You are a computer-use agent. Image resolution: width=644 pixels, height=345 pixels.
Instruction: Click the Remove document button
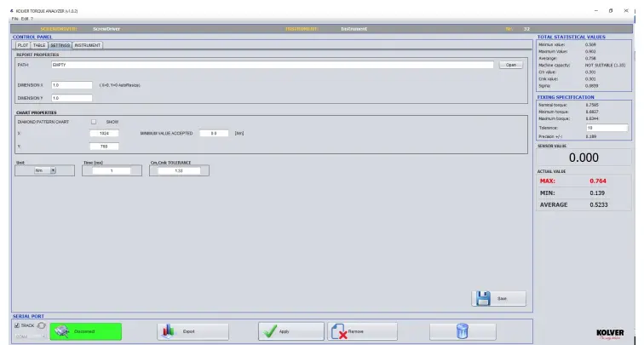click(x=362, y=331)
